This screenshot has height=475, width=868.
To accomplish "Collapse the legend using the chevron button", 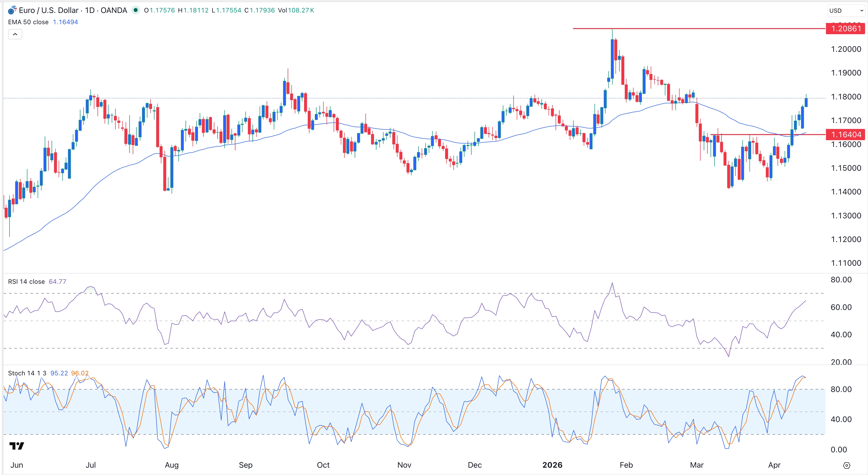I will [x=15, y=34].
